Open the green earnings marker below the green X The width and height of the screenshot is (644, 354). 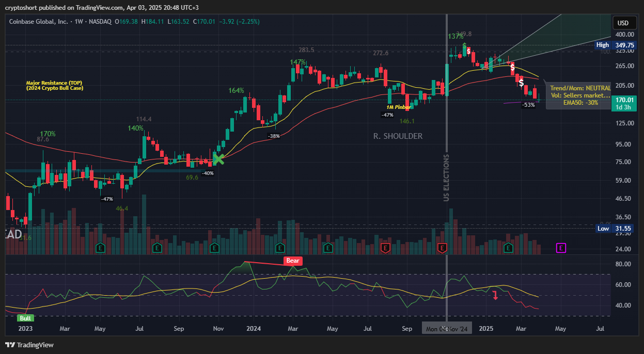click(x=215, y=248)
